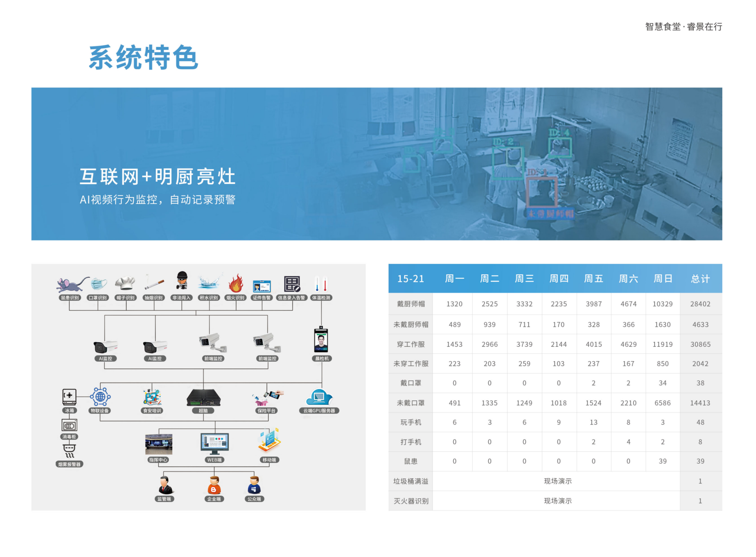Screen dimensions: 756x557
Task: Click the 垃圾桶满溢 现场演示 cell
Action: point(557,481)
